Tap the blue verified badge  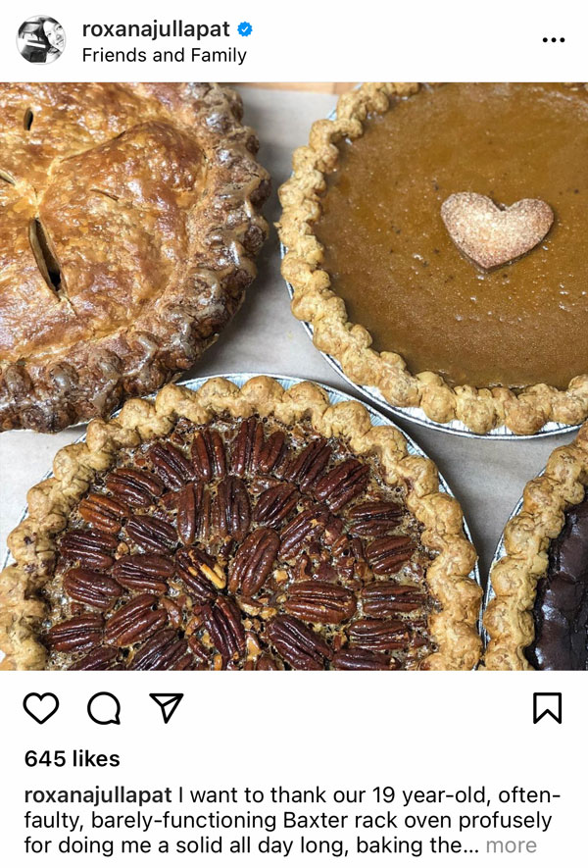[244, 28]
